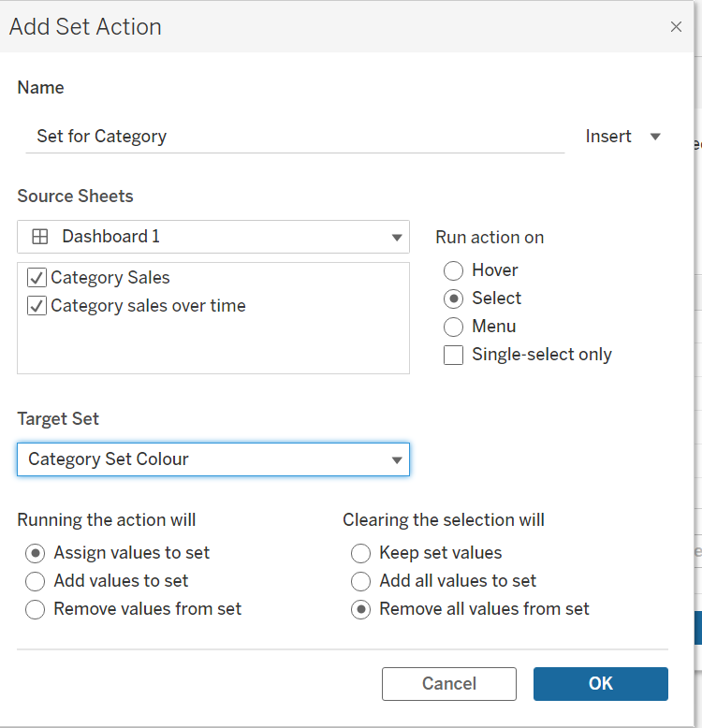Screen dimensions: 702x728
Task: Choose Menu as run action option
Action: point(453,327)
